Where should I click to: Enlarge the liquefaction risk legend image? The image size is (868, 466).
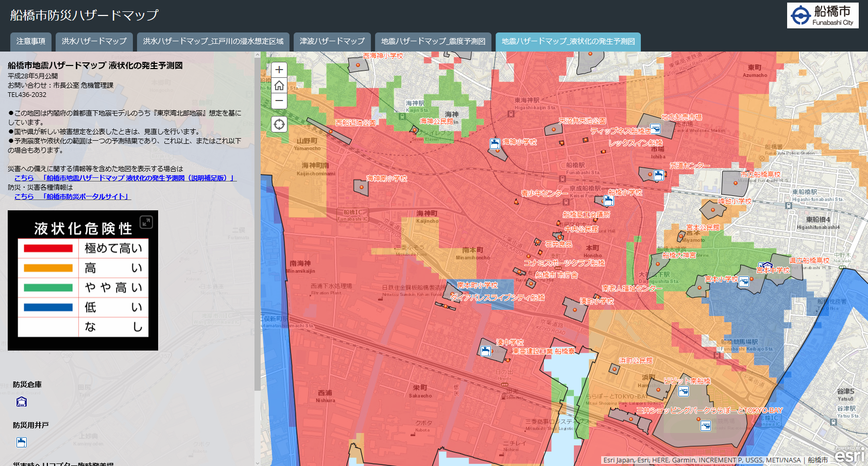click(146, 222)
